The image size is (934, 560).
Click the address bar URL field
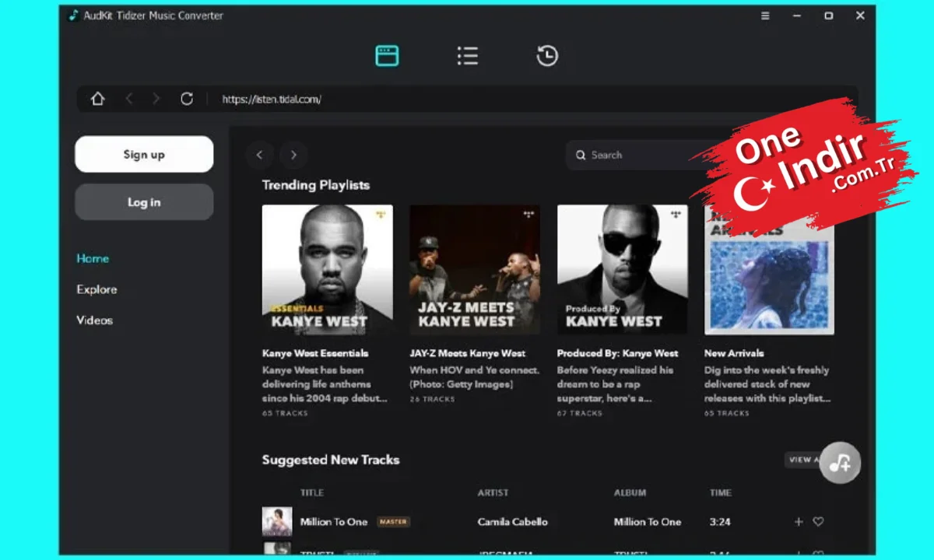[467, 99]
